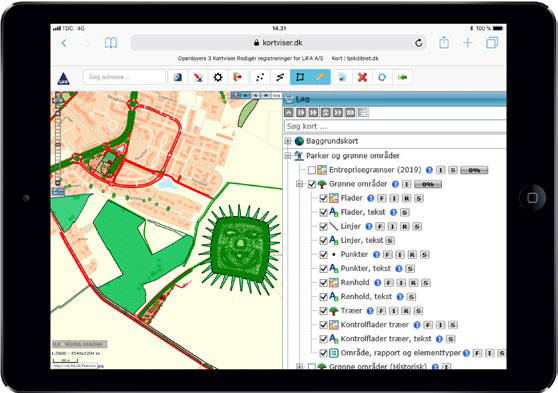The image size is (558, 393).
Task: Click the blue circular refresh tool
Action: coord(382,77)
